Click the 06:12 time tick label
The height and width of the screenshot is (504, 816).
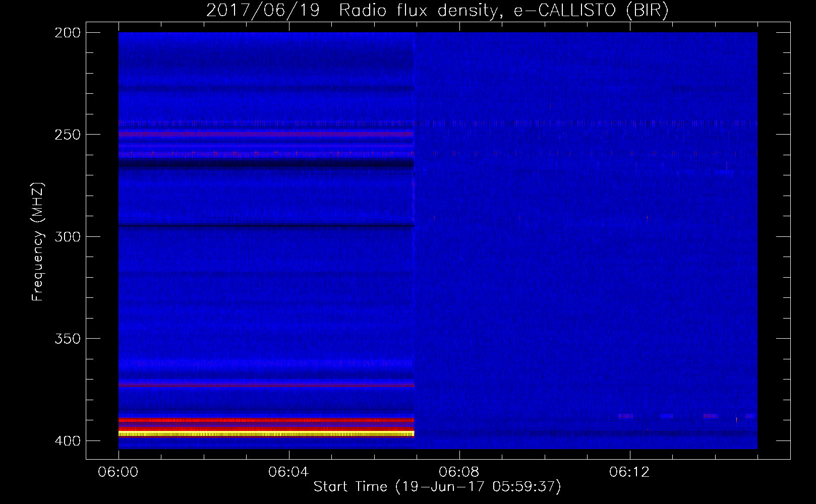[629, 472]
